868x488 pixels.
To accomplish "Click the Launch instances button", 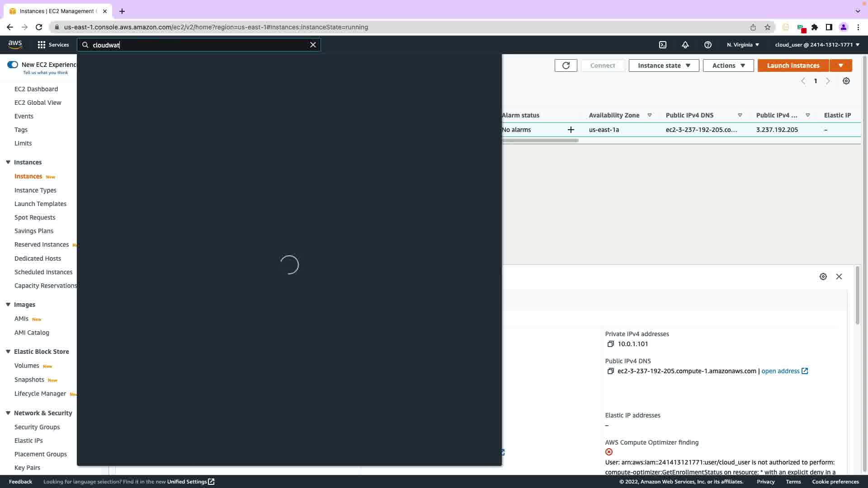I will click(793, 66).
